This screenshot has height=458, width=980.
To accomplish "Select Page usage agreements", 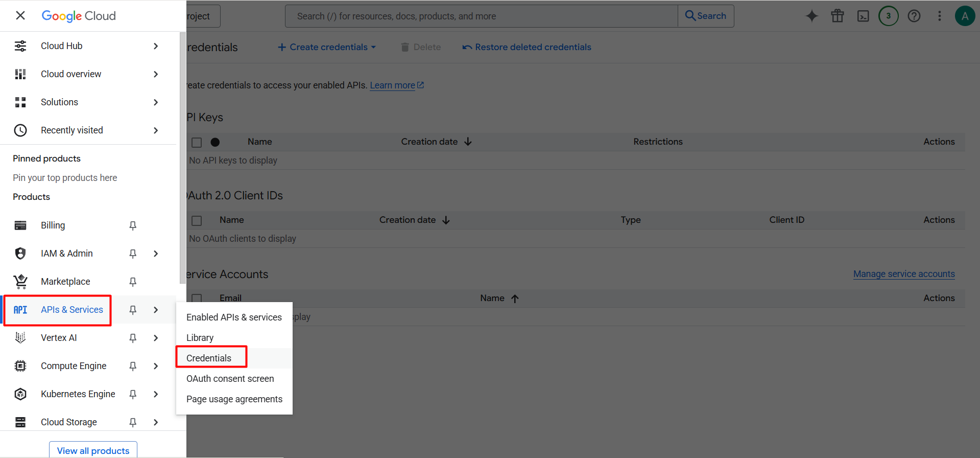I will click(x=234, y=399).
